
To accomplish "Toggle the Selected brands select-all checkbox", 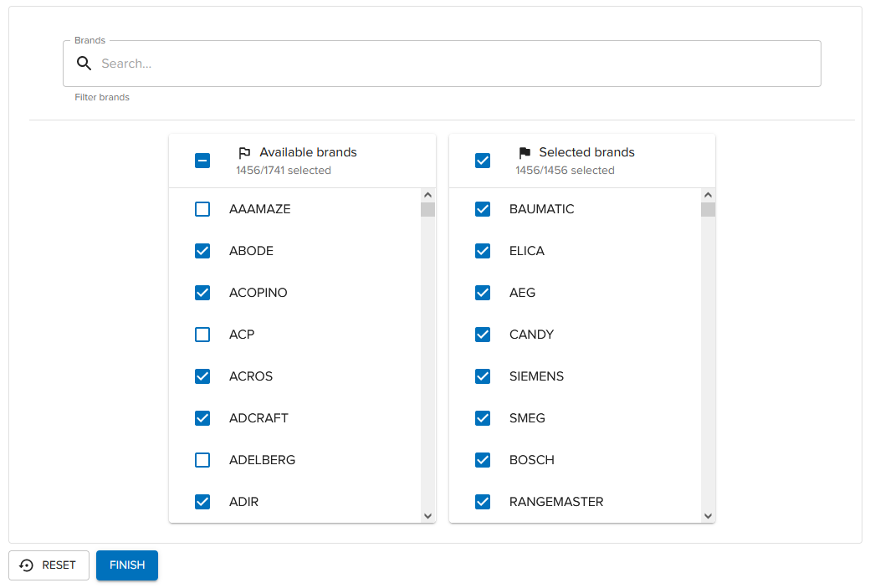I will (x=483, y=161).
